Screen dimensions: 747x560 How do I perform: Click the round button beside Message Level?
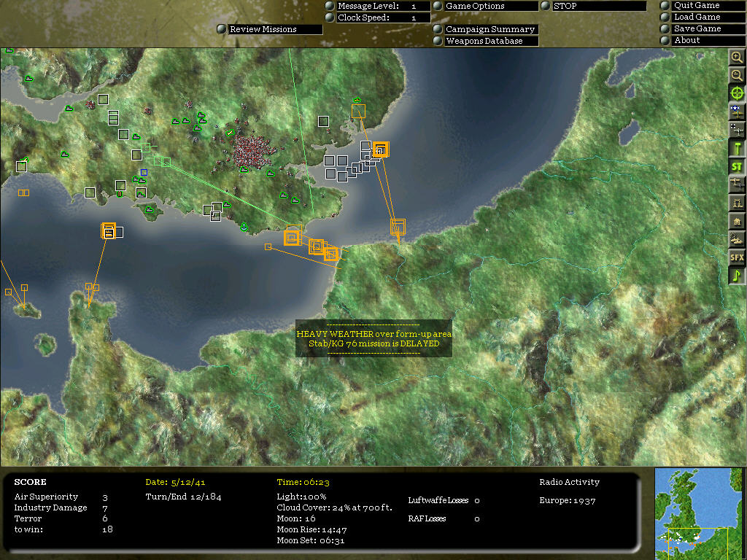click(x=330, y=6)
